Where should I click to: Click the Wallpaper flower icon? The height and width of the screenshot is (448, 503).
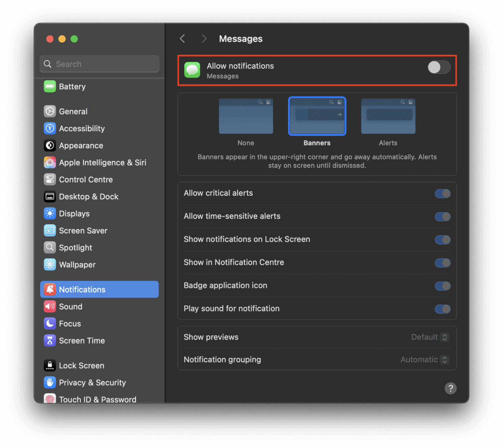(x=50, y=264)
